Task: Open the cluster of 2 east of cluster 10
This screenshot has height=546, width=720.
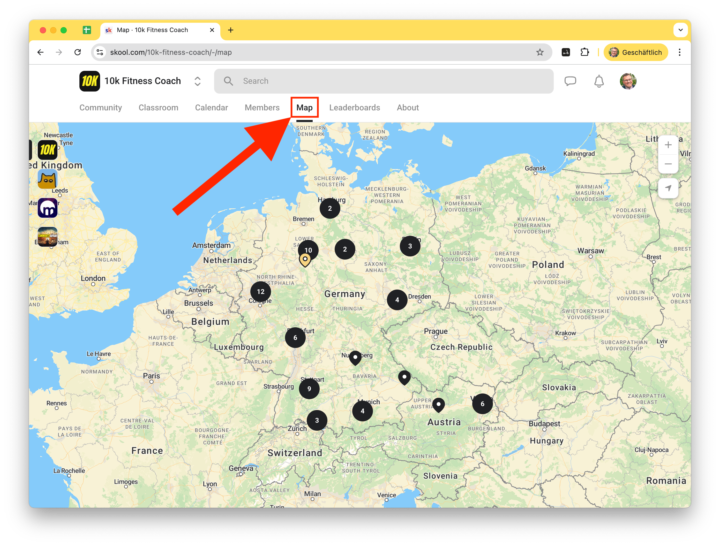Action: [345, 249]
